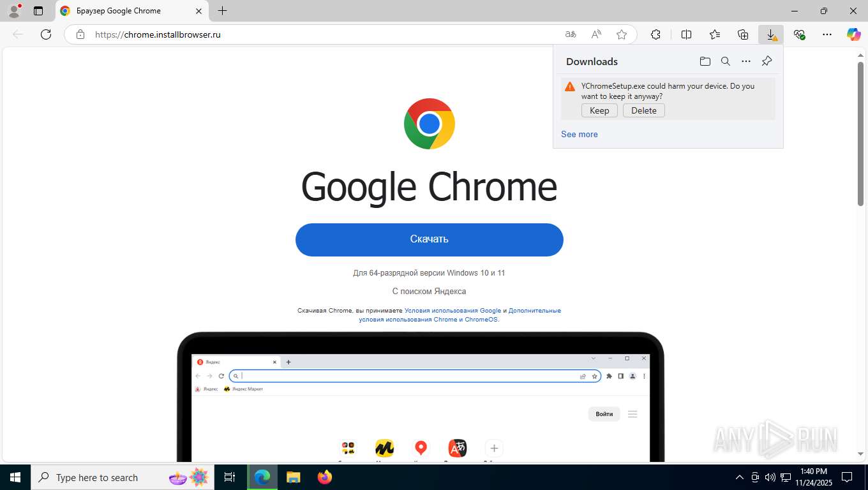The height and width of the screenshot is (490, 868).
Task: Open File Explorer from taskbar
Action: click(x=294, y=477)
